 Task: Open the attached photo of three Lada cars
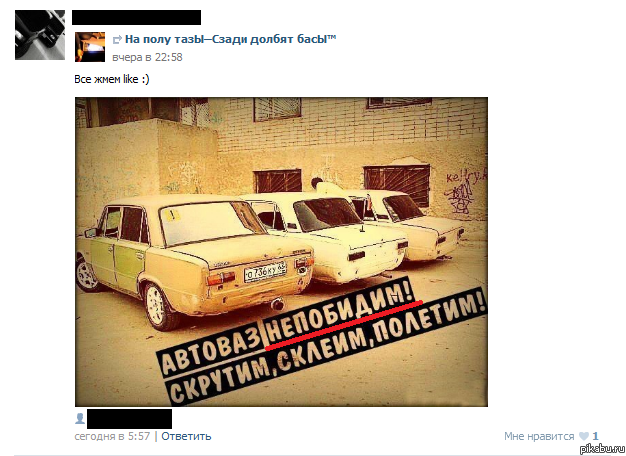(281, 252)
